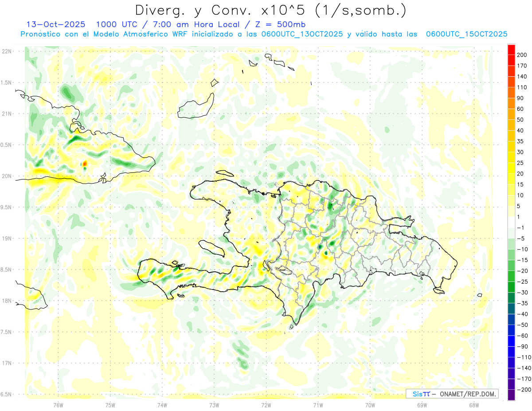Click 'Pronóstico con el Modelo Atmósferico WRF' text
The height and width of the screenshot is (411, 532).
[x=105, y=34]
